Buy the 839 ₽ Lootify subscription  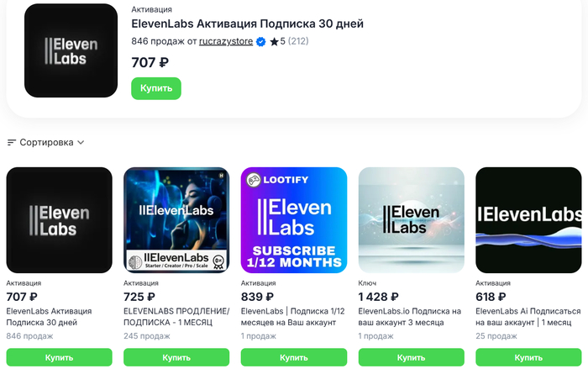coord(294,357)
